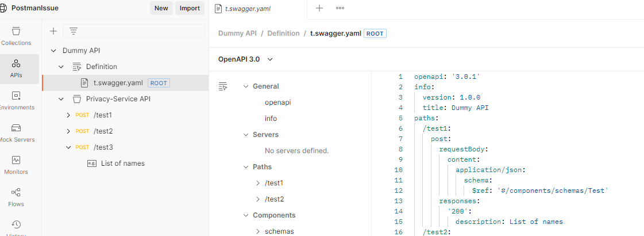Open the tab options ellipsis menu
This screenshot has width=644, height=236.
coord(340,8)
